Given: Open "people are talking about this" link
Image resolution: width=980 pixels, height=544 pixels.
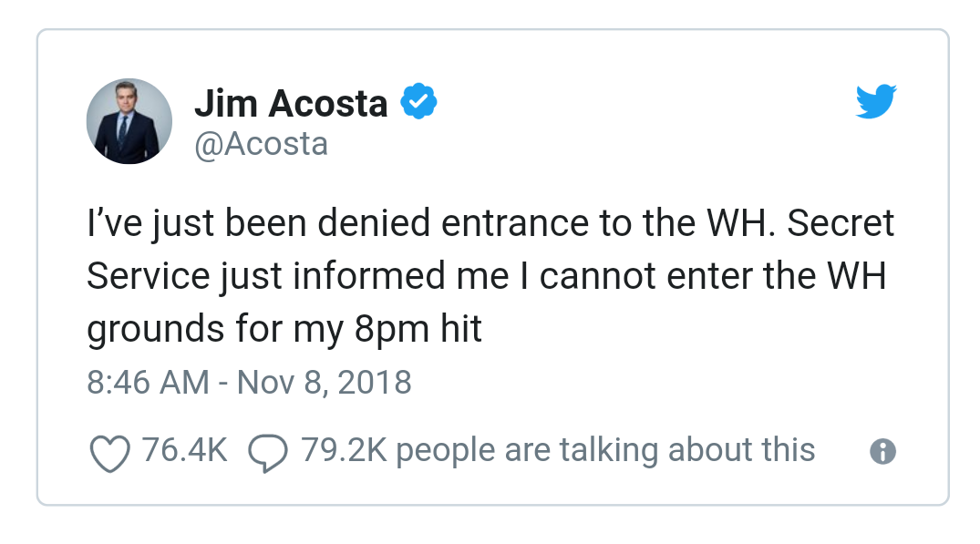Looking at the screenshot, I should tap(606, 450).
